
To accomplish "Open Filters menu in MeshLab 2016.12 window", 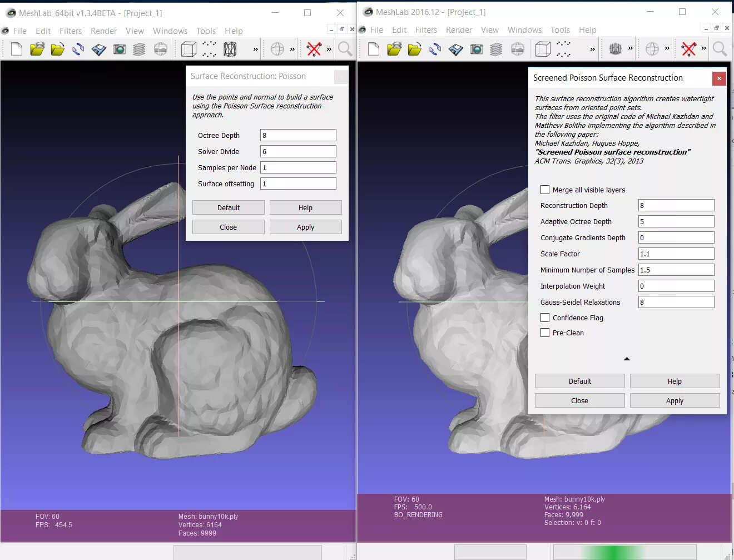I will (426, 30).
